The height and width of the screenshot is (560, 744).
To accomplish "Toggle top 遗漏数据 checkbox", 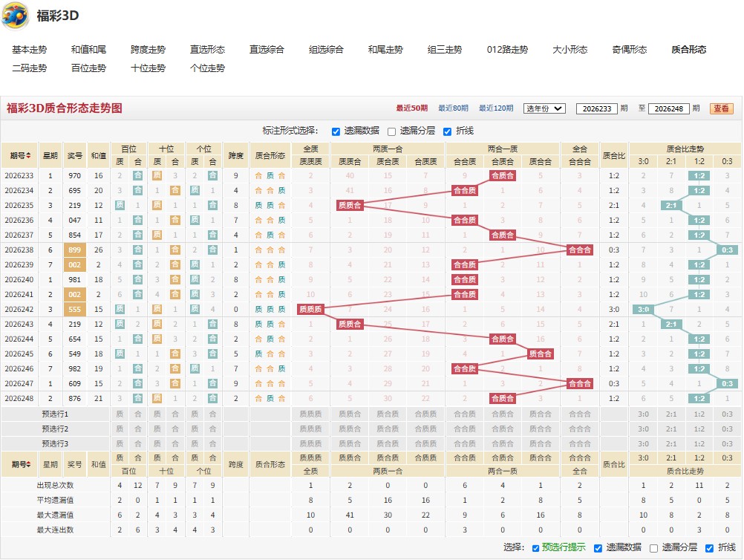I will click(x=336, y=131).
